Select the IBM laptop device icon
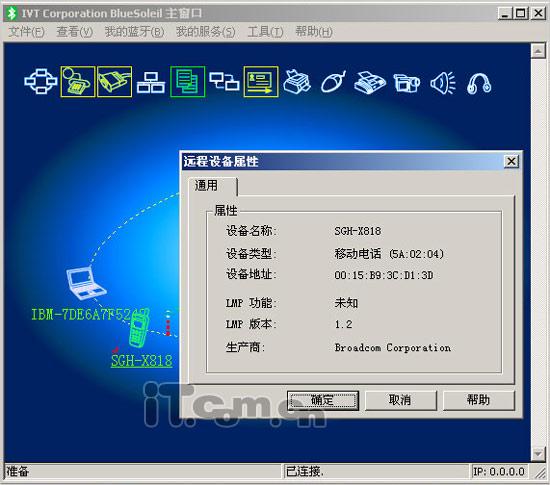The image size is (550, 485). tap(86, 283)
